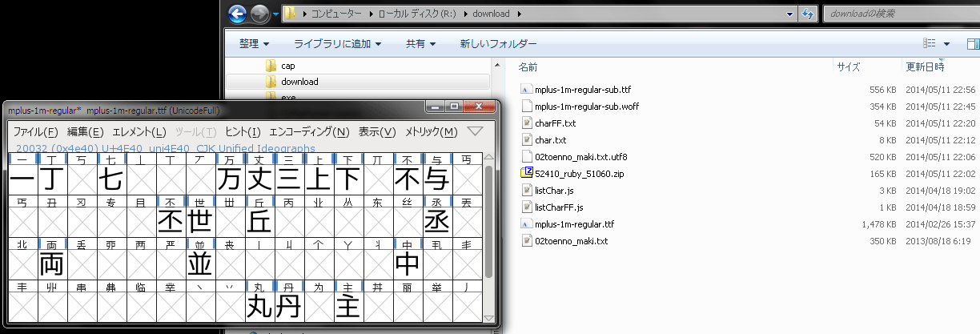Select the 並 glyph cell
980x334 pixels.
[x=200, y=264]
